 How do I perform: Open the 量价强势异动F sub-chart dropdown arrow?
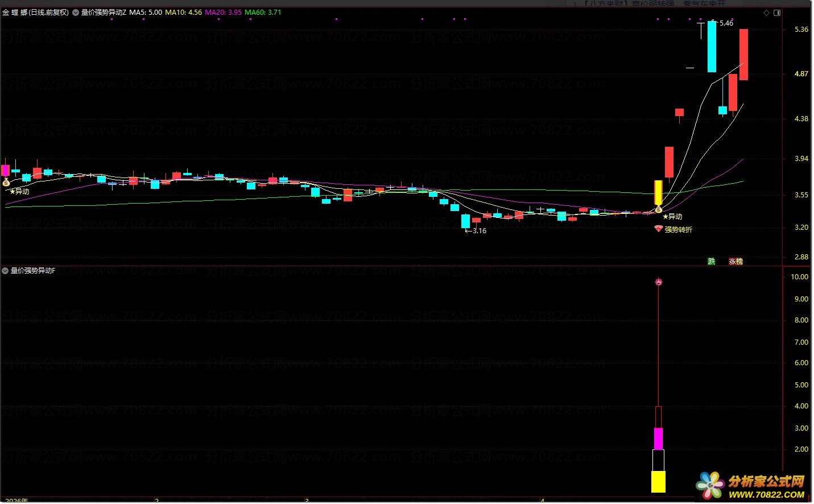click(5, 271)
